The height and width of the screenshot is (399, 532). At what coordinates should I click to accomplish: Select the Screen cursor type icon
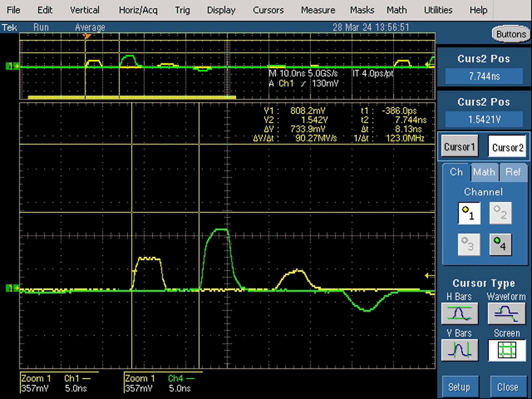point(507,350)
